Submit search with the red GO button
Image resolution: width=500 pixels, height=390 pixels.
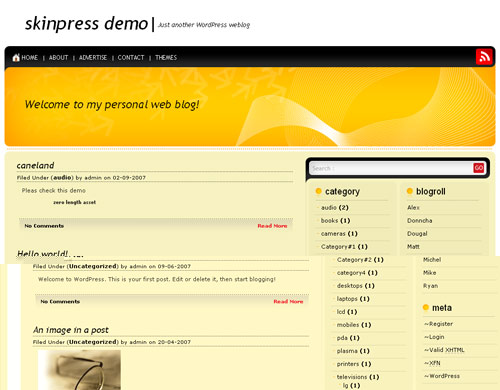(x=479, y=168)
